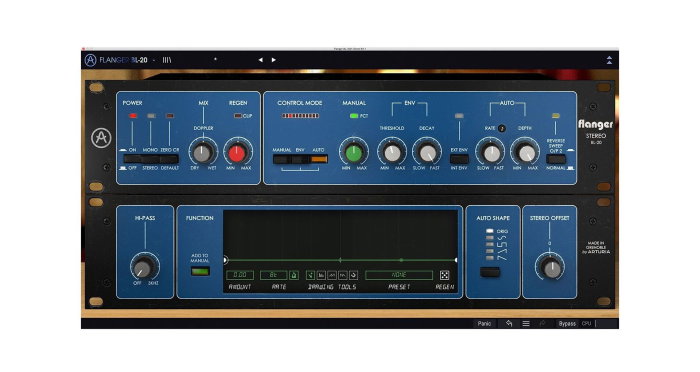Image resolution: width=700 pixels, height=372 pixels.
Task: Toggle the Add To Manual green button
Action: (x=200, y=271)
